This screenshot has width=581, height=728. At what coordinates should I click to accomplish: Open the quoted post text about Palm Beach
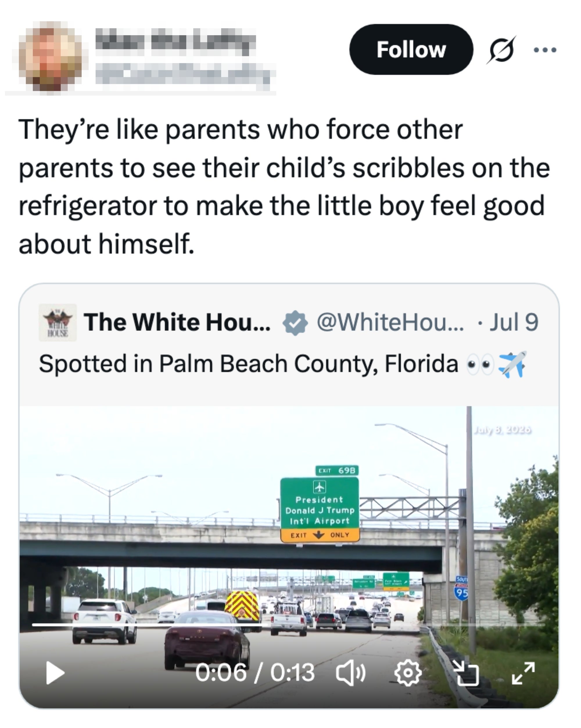[282, 364]
